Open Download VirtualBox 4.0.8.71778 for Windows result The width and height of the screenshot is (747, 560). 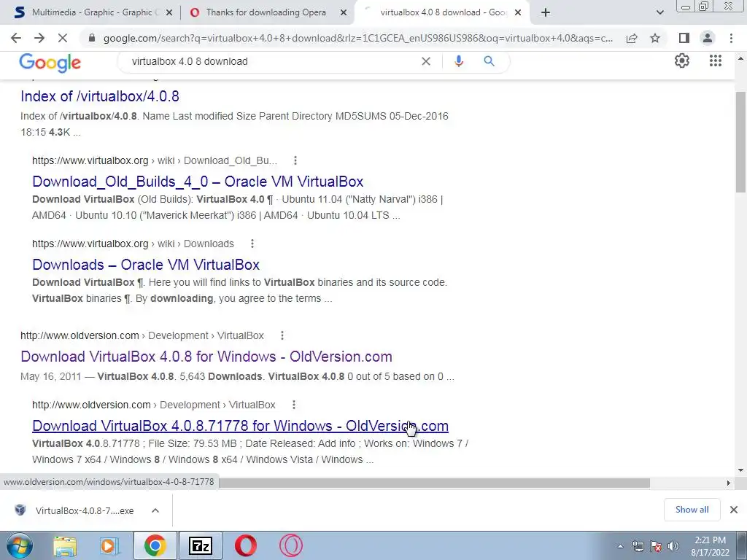pyautogui.click(x=240, y=426)
